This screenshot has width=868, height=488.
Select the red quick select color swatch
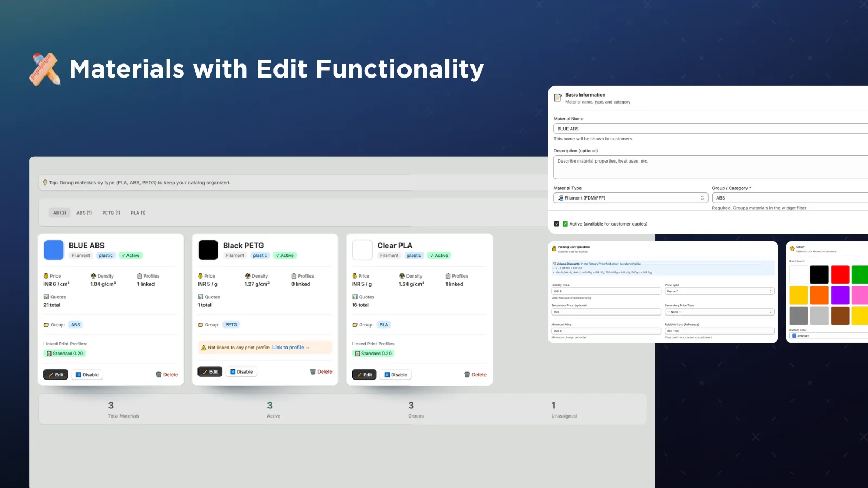(840, 274)
